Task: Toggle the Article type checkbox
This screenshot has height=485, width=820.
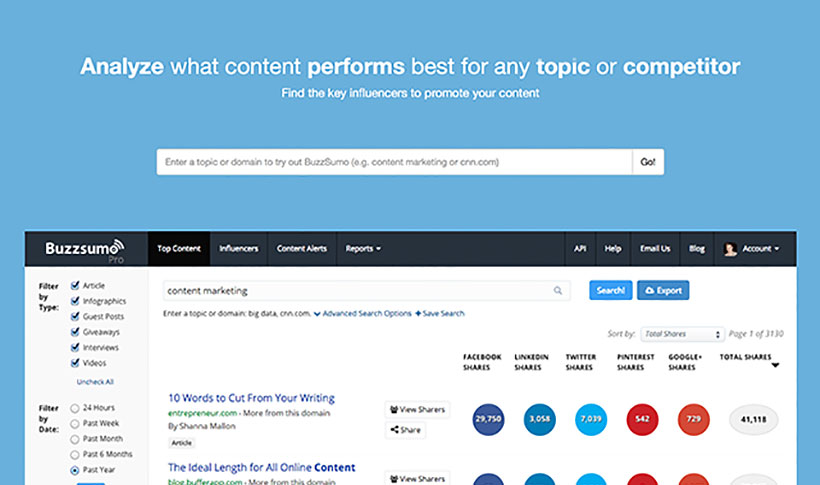Action: pos(75,286)
